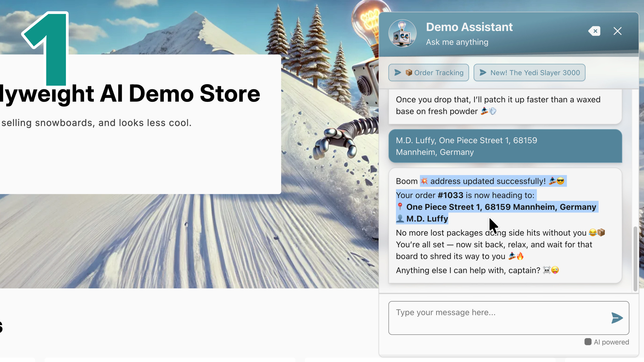Click the arrow icon on Order Tracking chip
This screenshot has width=644, height=362.
tap(397, 73)
